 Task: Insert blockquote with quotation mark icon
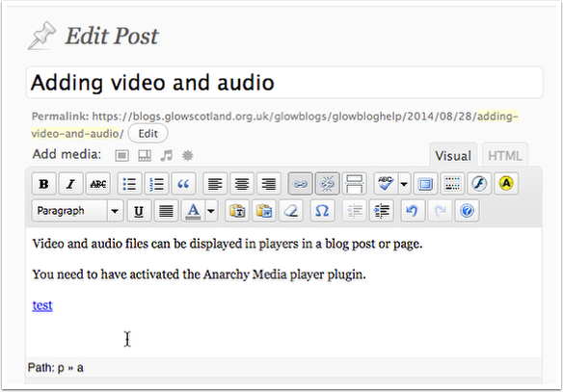pyautogui.click(x=183, y=184)
